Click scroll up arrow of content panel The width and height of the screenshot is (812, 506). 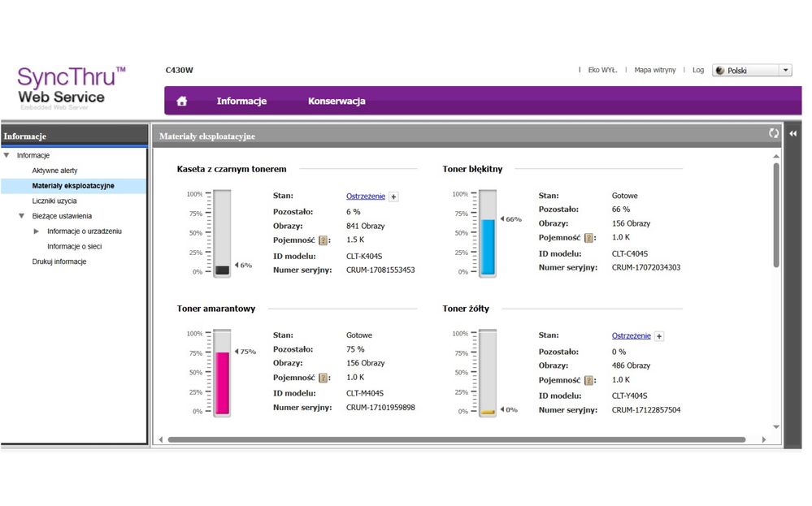pyautogui.click(x=775, y=156)
